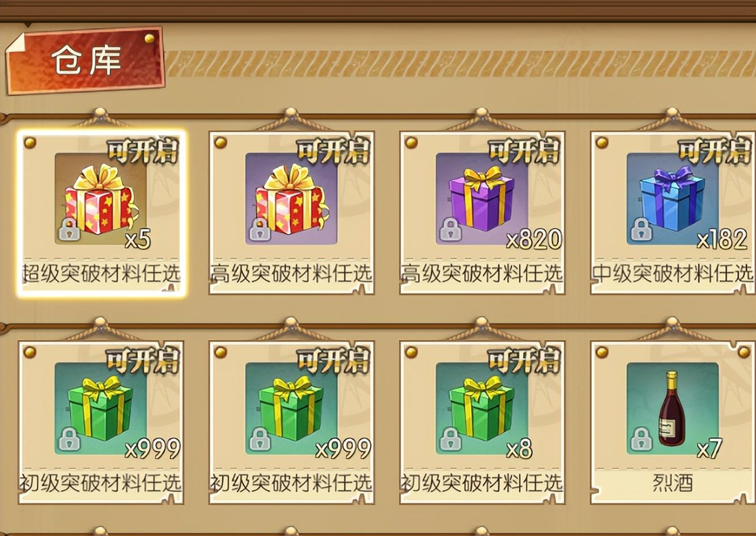Click red gift box on purple background

pyautogui.click(x=291, y=199)
